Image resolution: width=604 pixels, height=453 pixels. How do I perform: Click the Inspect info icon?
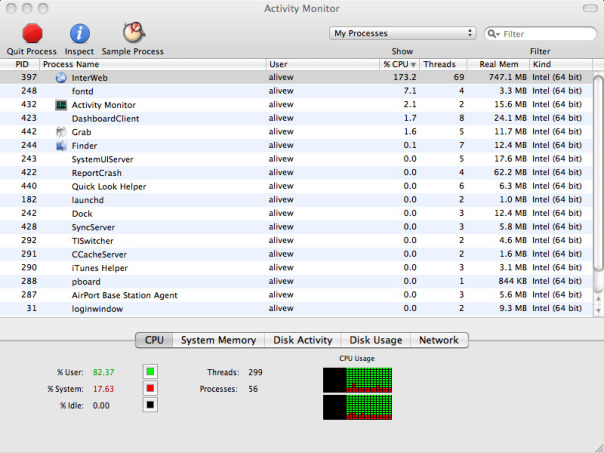pos(79,33)
